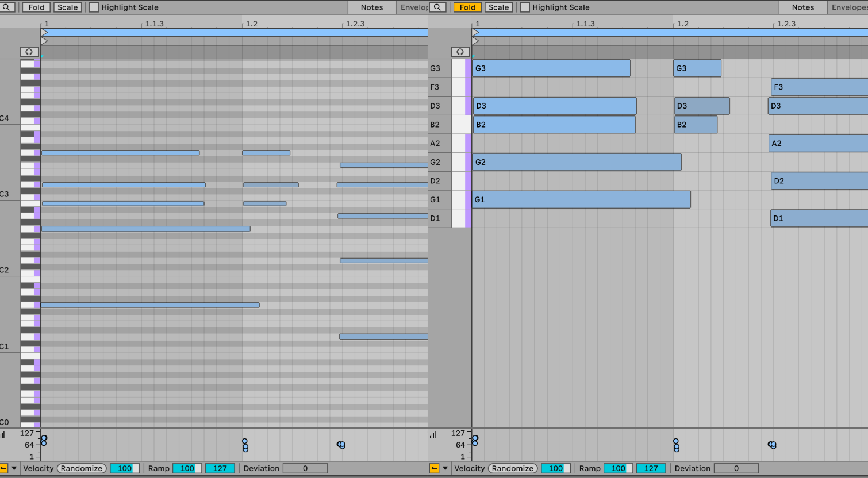Screen dimensions: 868x478
Task: Switch to the Envelopes tab in the right editor
Action: coord(849,7)
